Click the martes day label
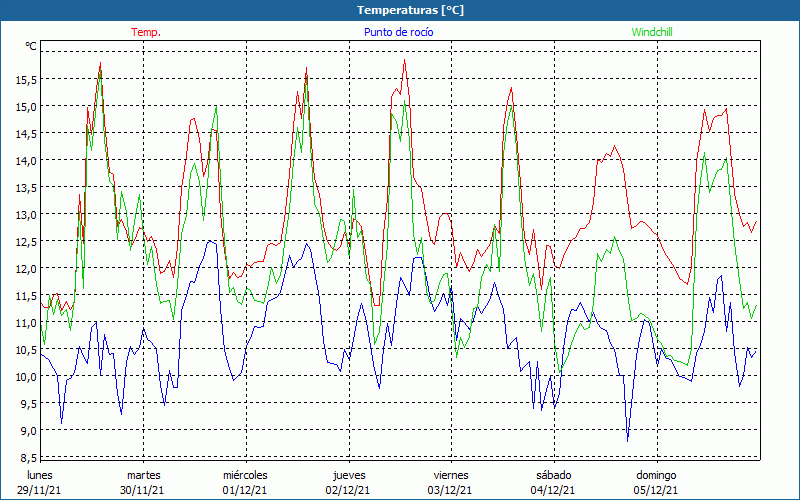Viewport: 800px width, 500px height. coord(143,475)
